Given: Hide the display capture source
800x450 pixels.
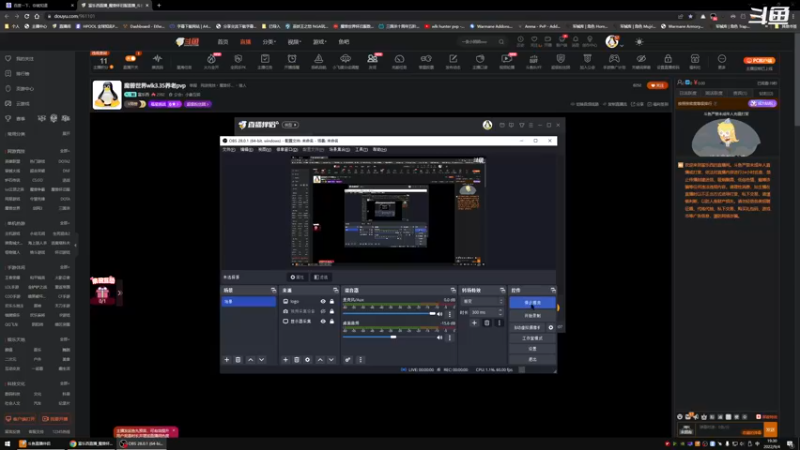Looking at the screenshot, I should pos(323,321).
